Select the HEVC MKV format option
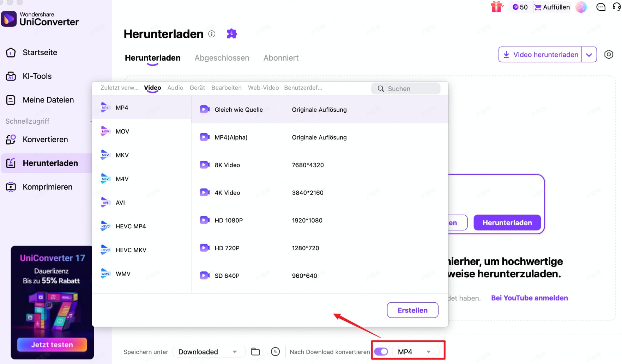The height and width of the screenshot is (364, 622). coord(131,250)
